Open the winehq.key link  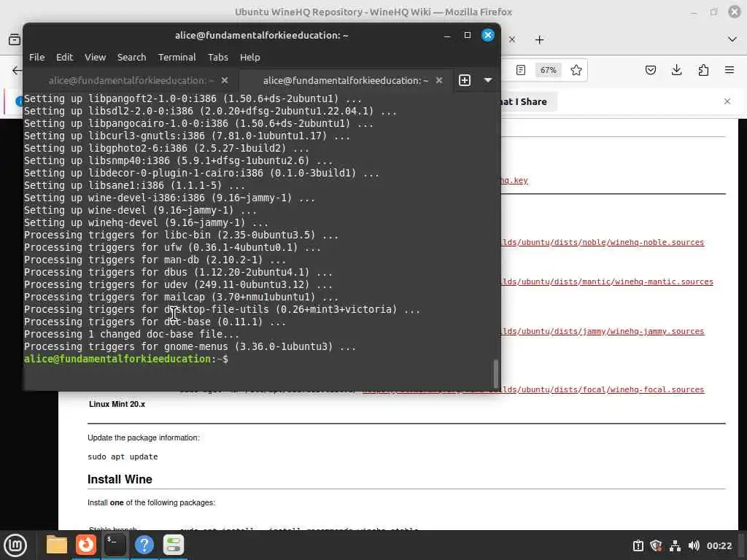tap(514, 181)
